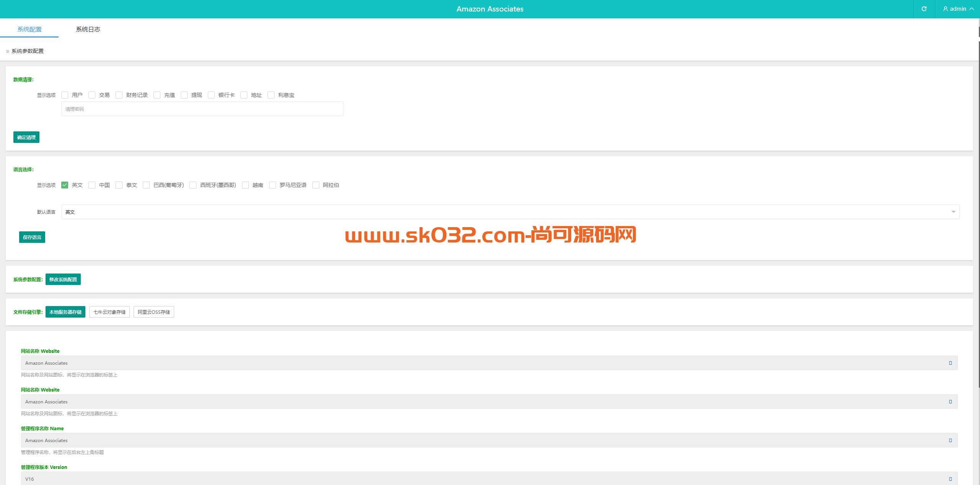Click the 修改系统配置 button

coord(63,279)
